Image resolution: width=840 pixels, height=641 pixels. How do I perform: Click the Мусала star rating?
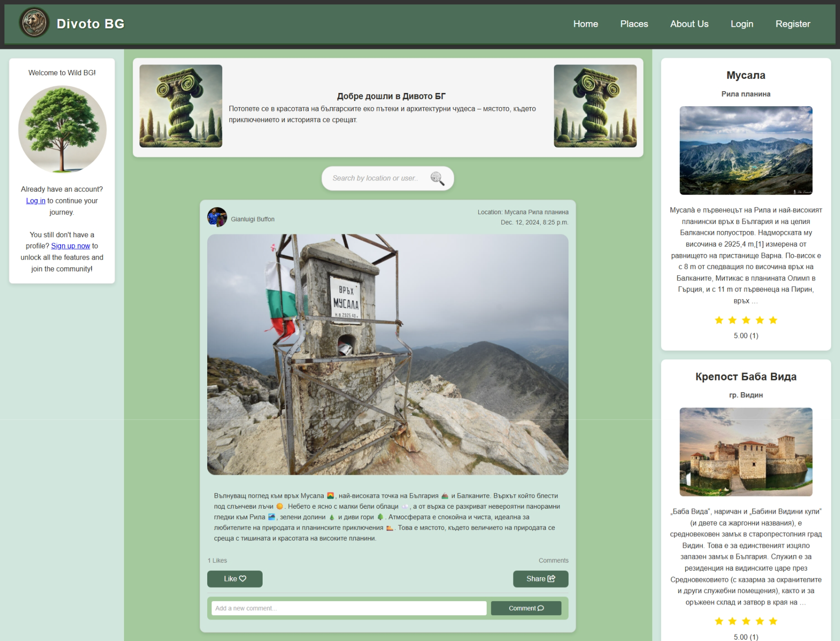[746, 320]
